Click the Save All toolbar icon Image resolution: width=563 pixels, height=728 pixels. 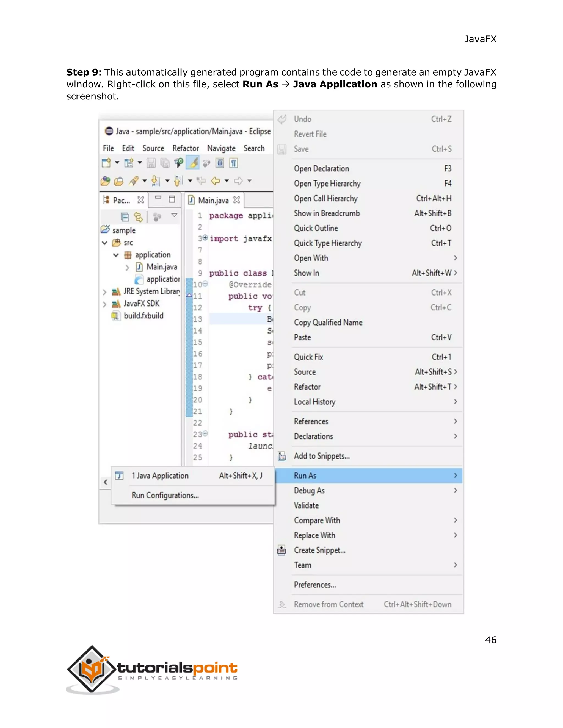[165, 163]
